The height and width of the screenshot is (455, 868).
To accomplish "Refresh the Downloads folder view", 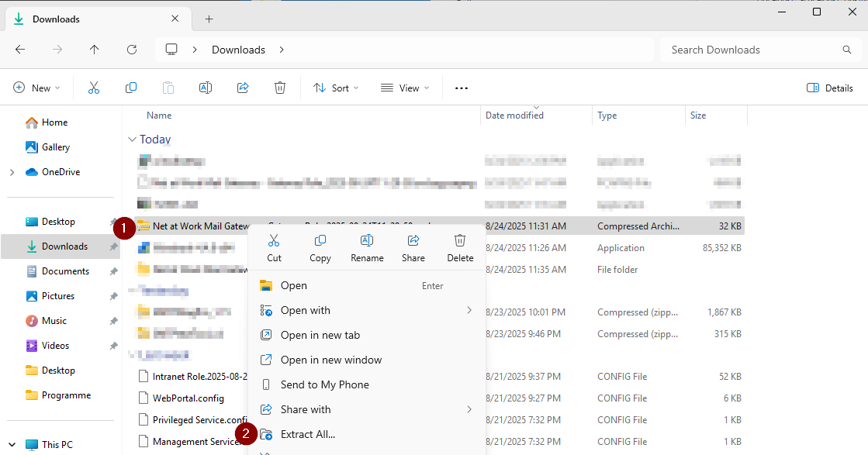I will [132, 50].
